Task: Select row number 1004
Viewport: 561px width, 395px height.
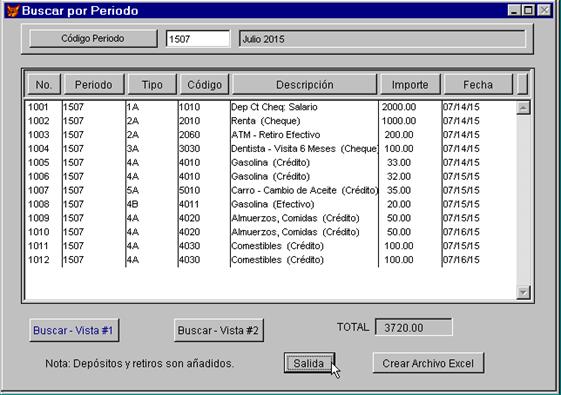Action: click(38, 149)
